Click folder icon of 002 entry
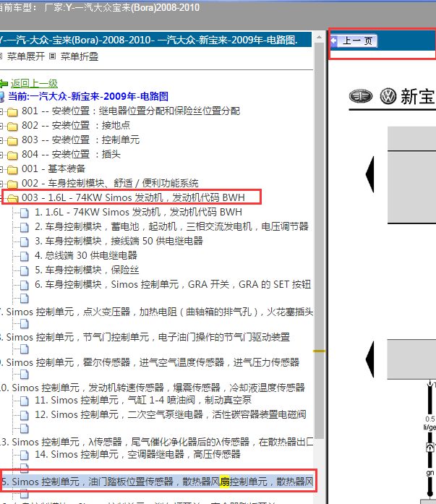This screenshot has width=436, height=504. click(x=12, y=184)
